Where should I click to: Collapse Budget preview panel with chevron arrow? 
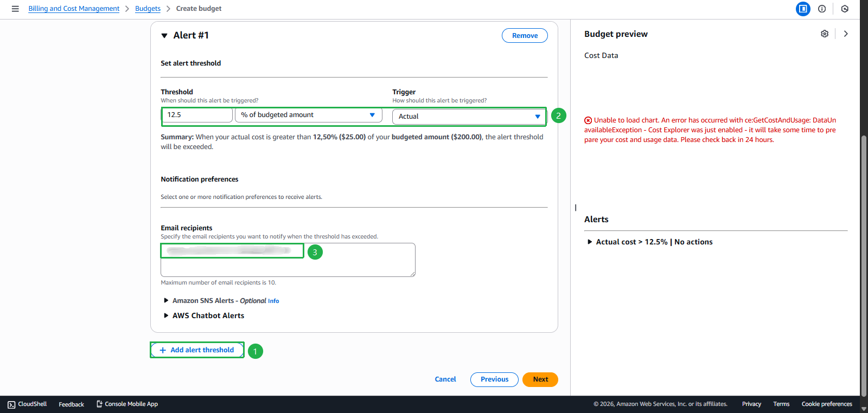coord(846,34)
